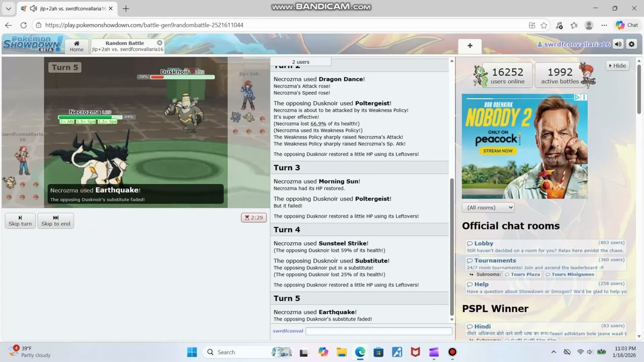
Task: Open the clock and date flyout
Action: (625, 351)
